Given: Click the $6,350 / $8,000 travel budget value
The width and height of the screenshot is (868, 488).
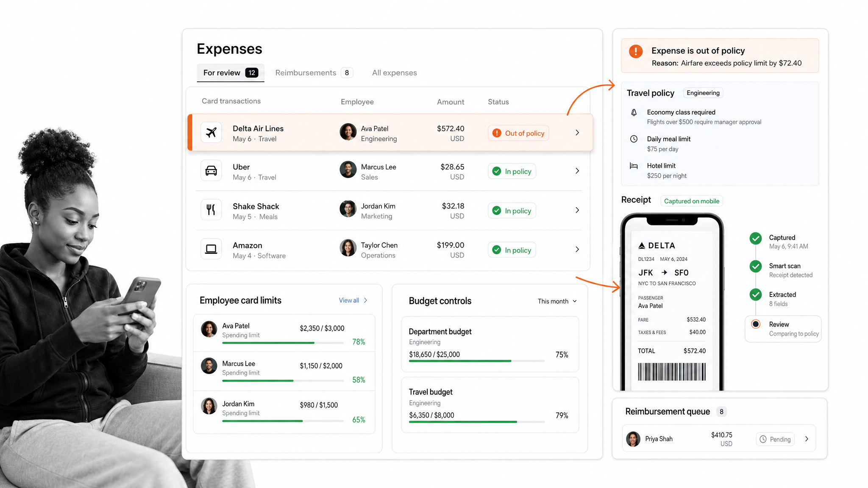Looking at the screenshot, I should 431,416.
